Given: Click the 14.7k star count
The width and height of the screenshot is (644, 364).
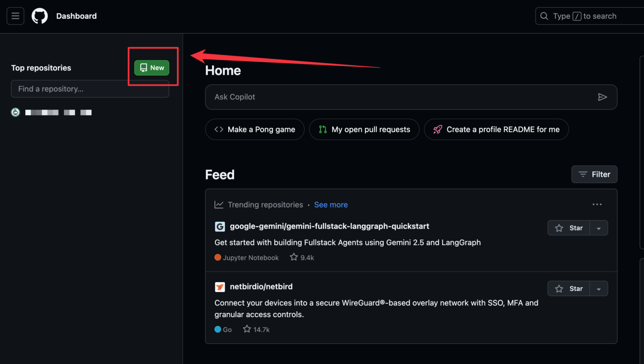Looking at the screenshot, I should pyautogui.click(x=256, y=329).
